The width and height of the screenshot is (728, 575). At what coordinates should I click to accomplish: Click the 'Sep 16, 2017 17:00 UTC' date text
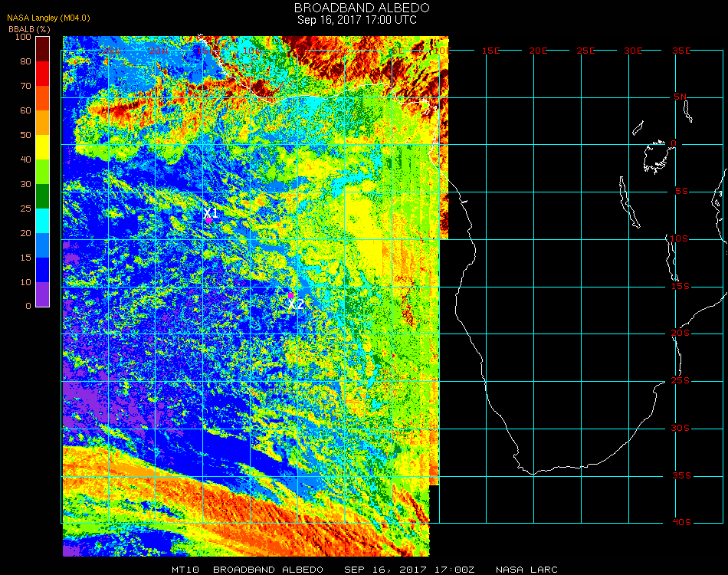click(357, 20)
